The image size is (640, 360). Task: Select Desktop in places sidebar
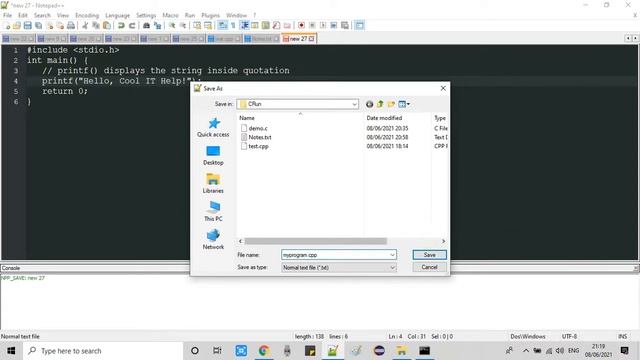[213, 156]
